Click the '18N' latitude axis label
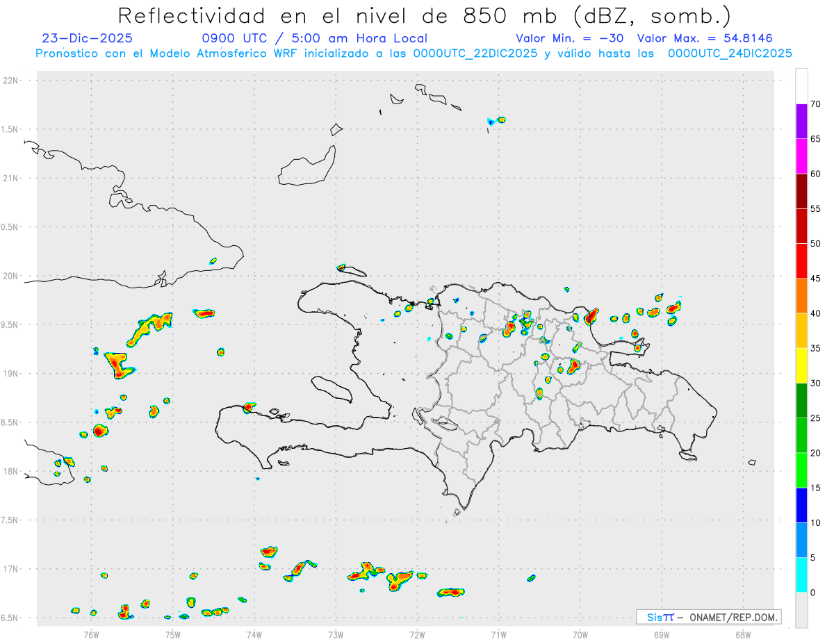 point(12,471)
